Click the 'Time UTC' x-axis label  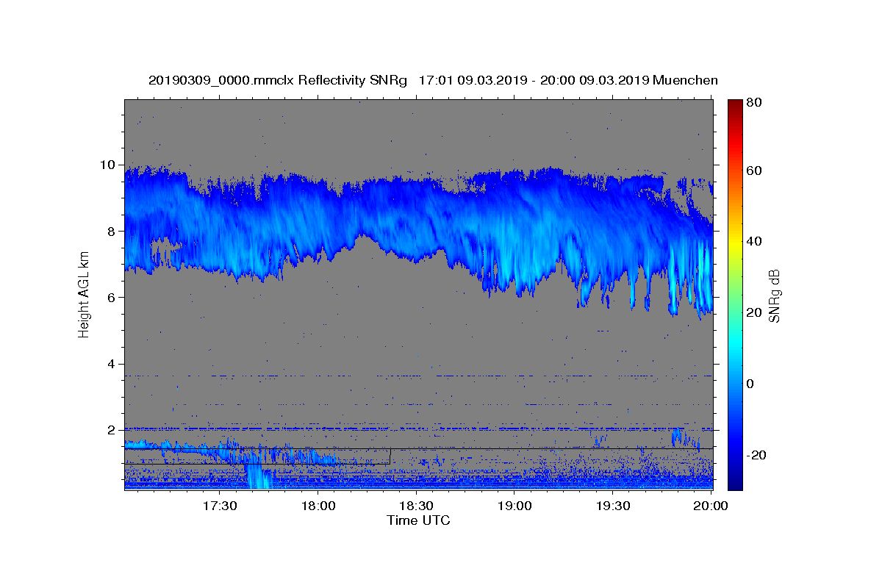click(418, 520)
